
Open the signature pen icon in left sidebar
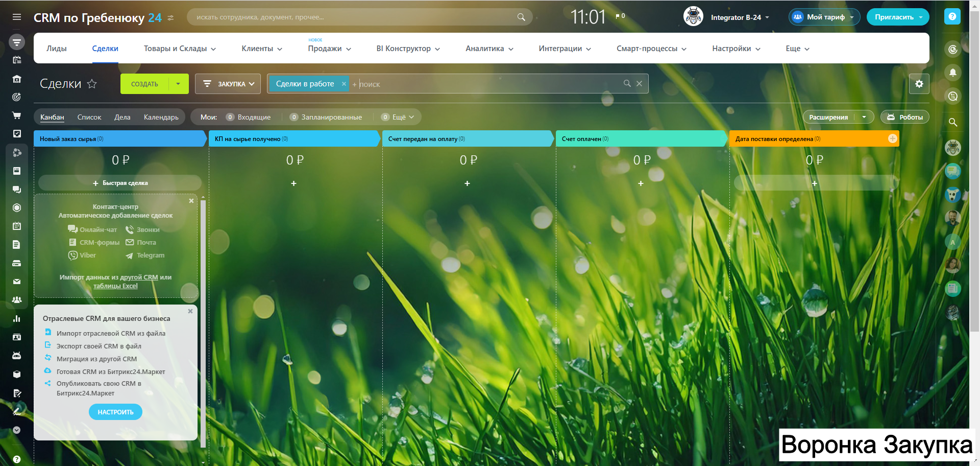(x=17, y=411)
